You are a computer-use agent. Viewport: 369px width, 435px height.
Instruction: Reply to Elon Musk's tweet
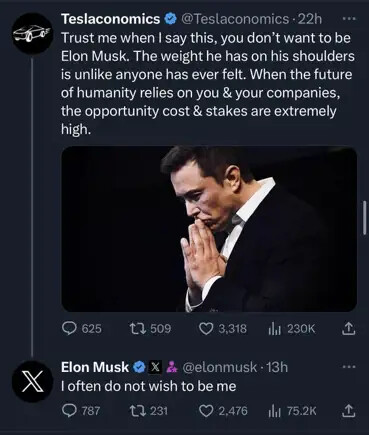pyautogui.click(x=81, y=410)
